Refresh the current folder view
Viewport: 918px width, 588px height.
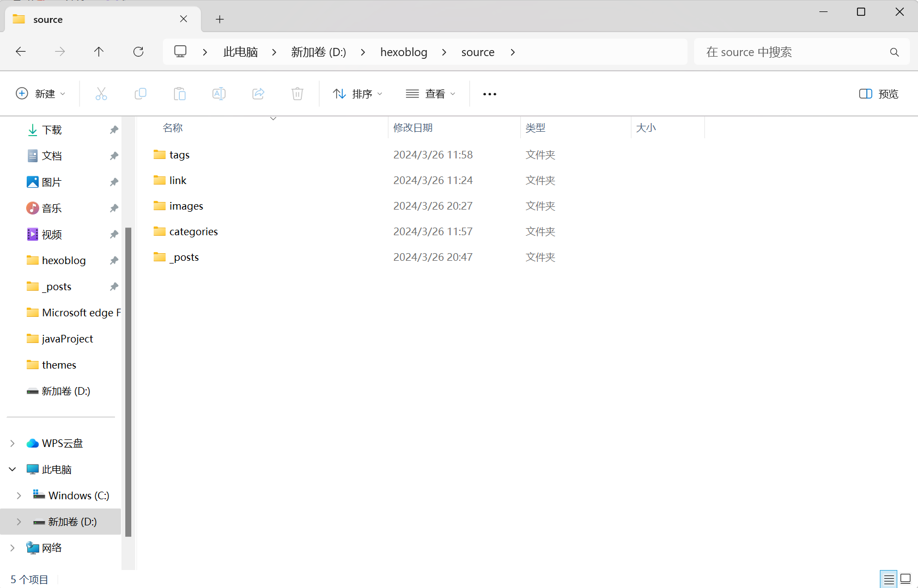(x=138, y=52)
